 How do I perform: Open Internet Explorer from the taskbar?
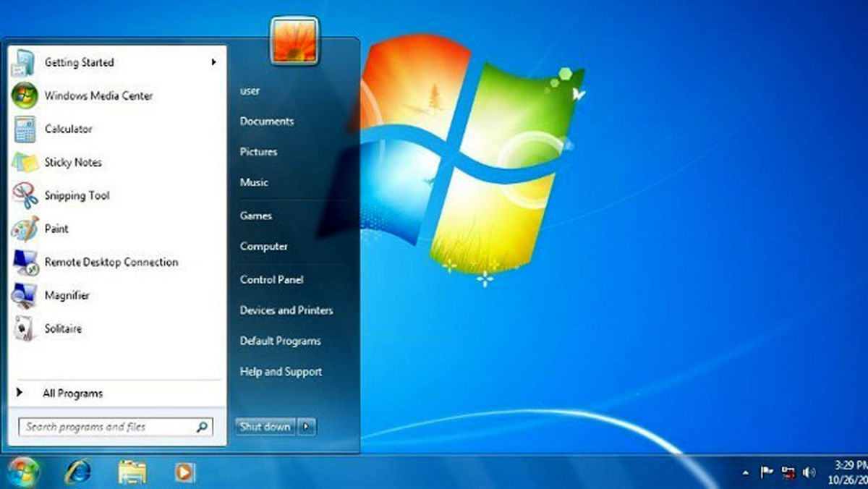click(x=78, y=472)
